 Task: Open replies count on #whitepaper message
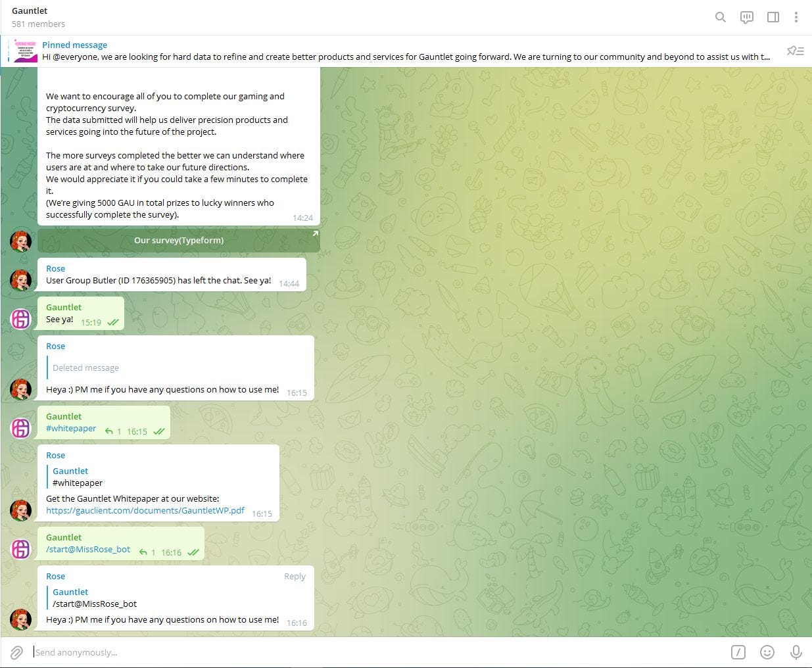tap(113, 432)
